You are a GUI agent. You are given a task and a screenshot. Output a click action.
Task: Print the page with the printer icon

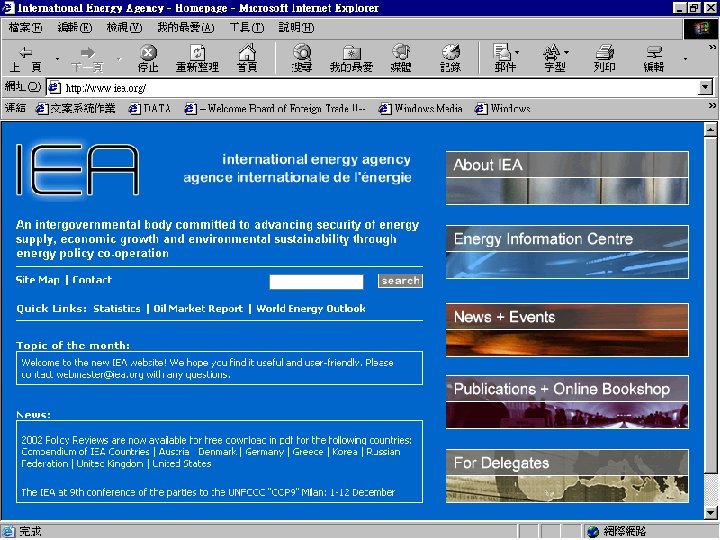click(x=604, y=58)
